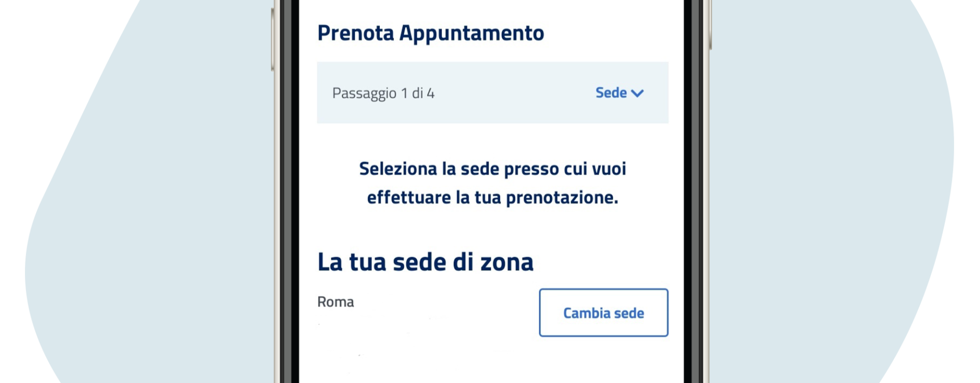Click the number 4 in the step counter
Viewport: 980px width, 383px height.
click(431, 93)
